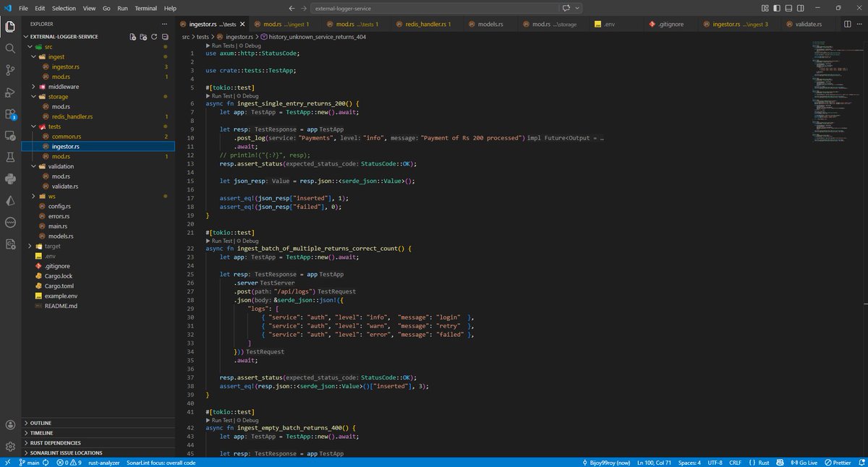Expand the Rust Dependencies section

[98, 442]
